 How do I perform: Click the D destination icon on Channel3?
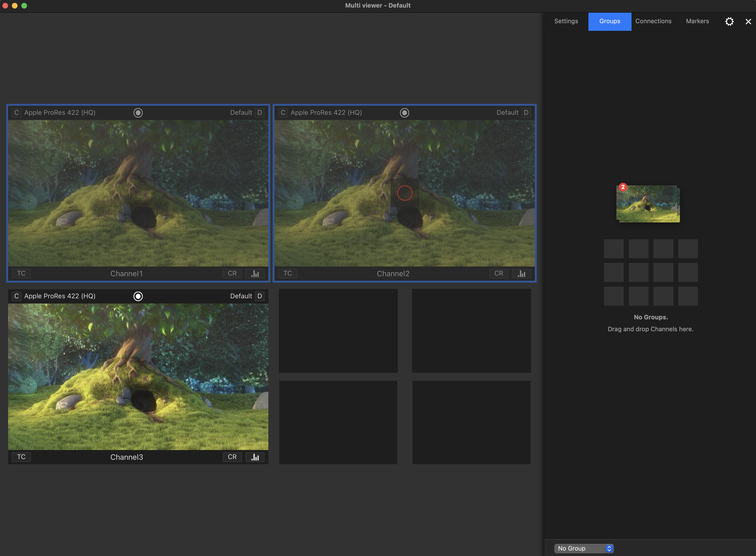click(x=260, y=296)
